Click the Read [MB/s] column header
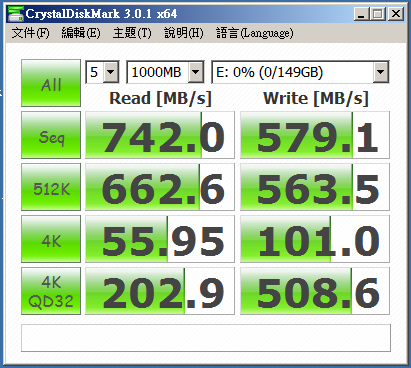 pyautogui.click(x=160, y=99)
